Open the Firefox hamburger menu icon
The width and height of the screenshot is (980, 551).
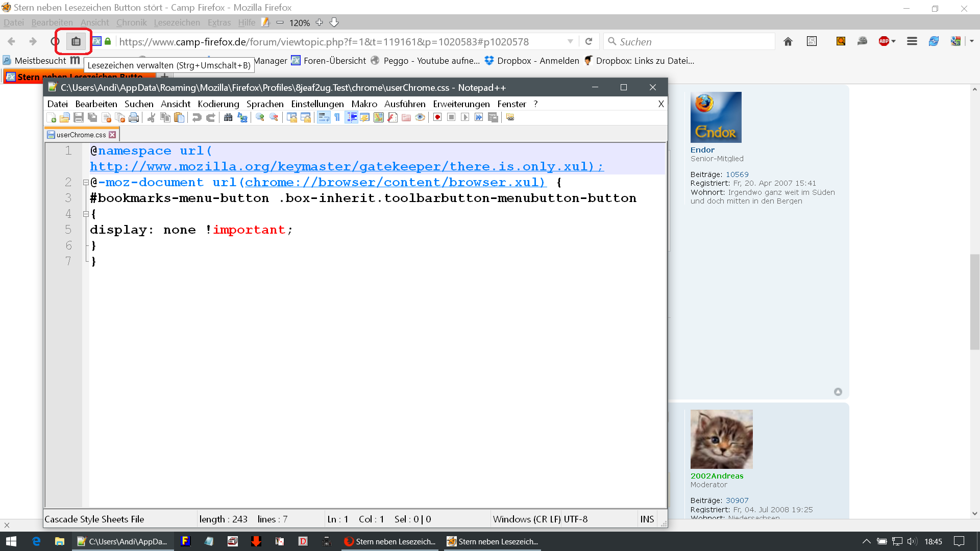912,42
